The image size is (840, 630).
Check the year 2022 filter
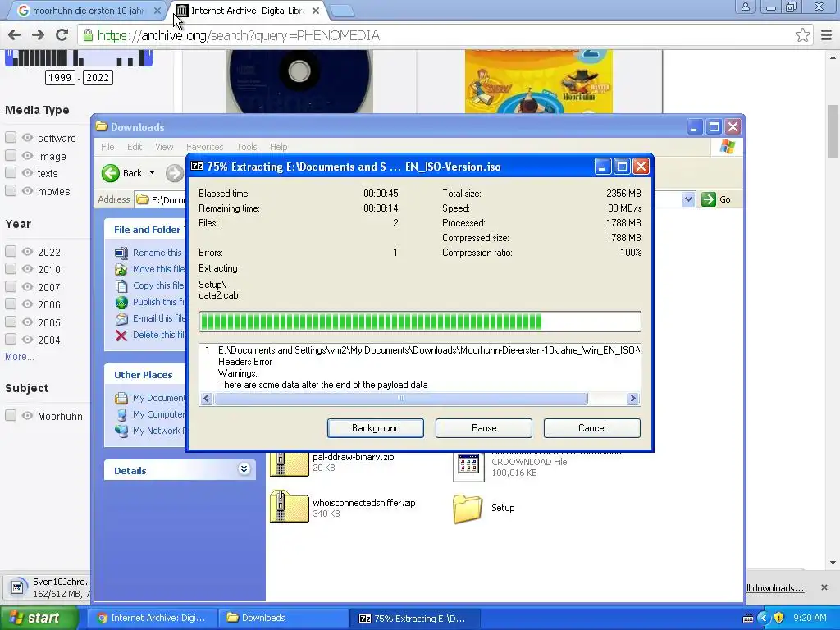[11, 251]
